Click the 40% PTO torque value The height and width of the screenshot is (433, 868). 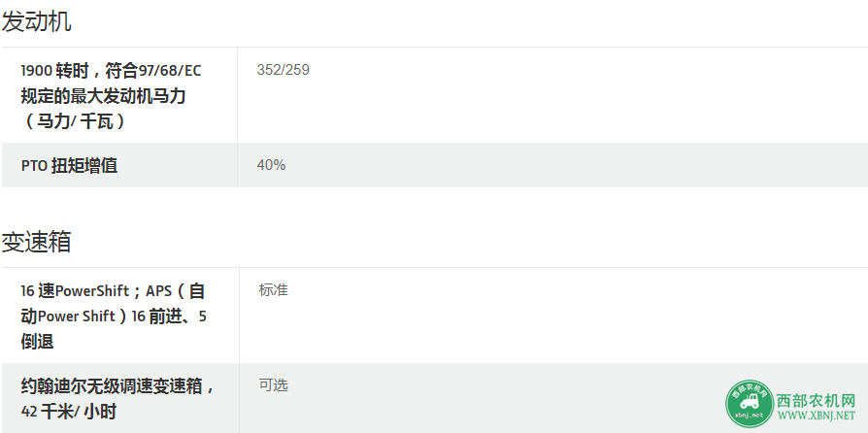coord(271,165)
